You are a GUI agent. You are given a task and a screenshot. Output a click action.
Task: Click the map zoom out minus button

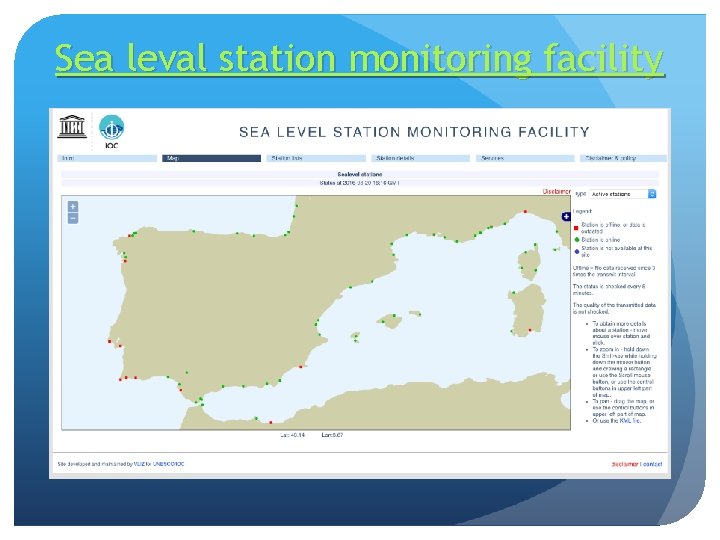click(73, 218)
